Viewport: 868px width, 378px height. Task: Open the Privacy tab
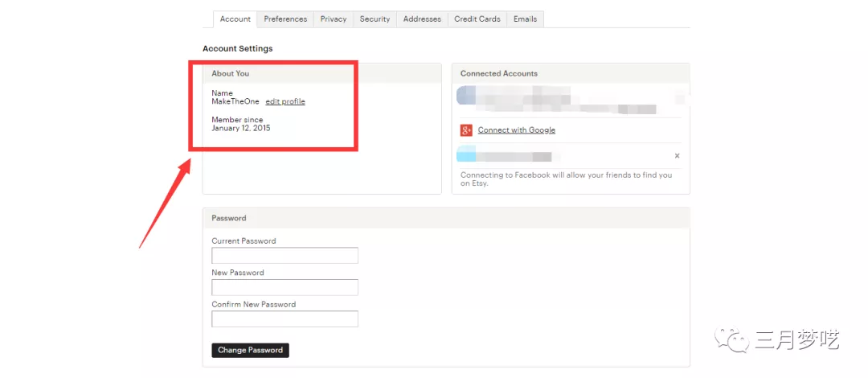click(334, 18)
